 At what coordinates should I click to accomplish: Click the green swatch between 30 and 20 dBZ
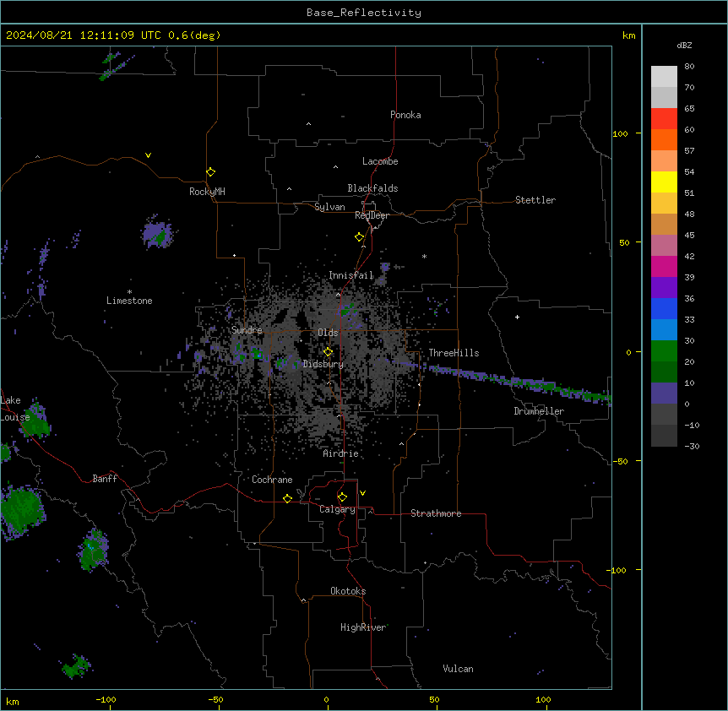664,351
